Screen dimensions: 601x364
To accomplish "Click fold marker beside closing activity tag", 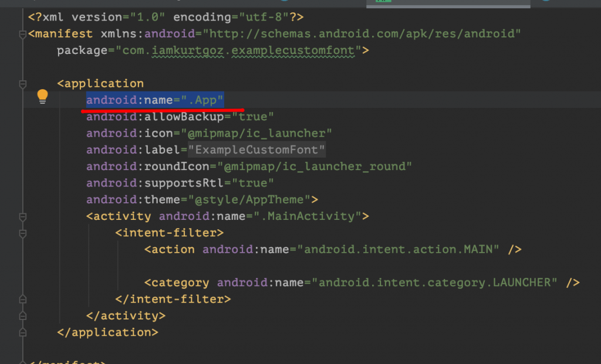I will [x=23, y=316].
